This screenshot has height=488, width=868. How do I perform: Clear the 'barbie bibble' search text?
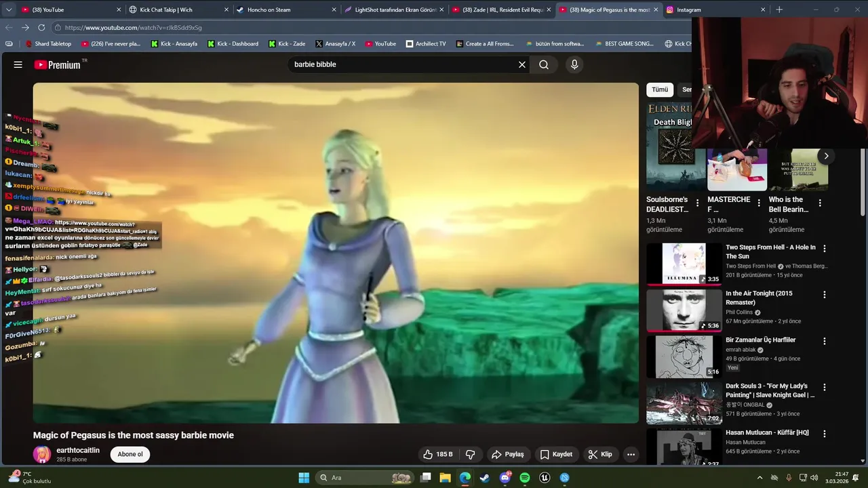tap(522, 64)
